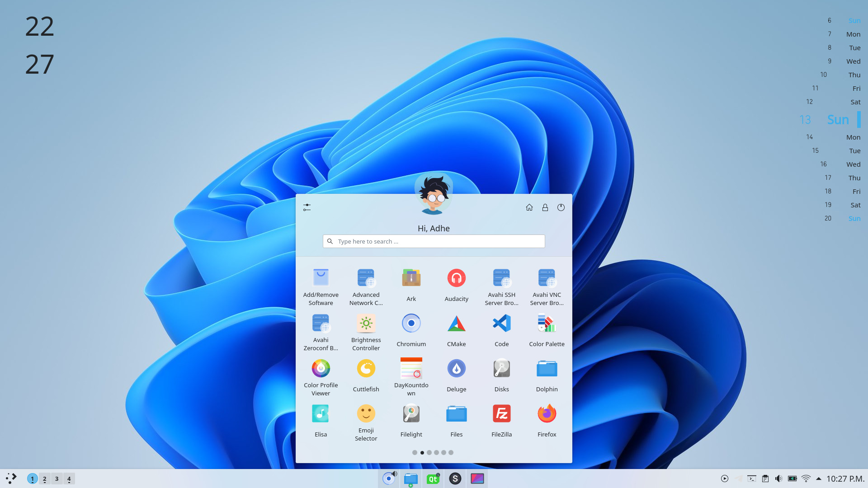Open the home folder icon
This screenshot has height=488, width=868.
tap(529, 207)
